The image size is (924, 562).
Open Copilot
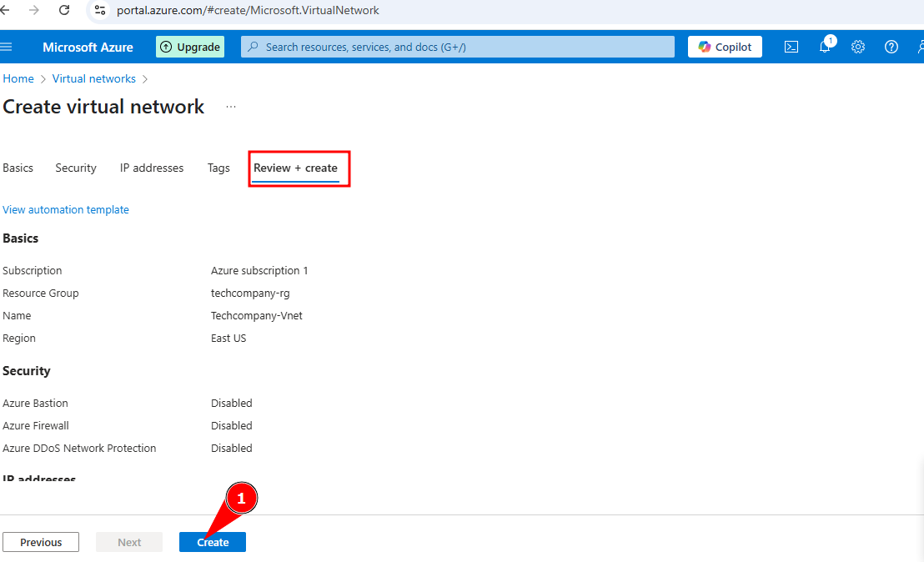pyautogui.click(x=725, y=48)
